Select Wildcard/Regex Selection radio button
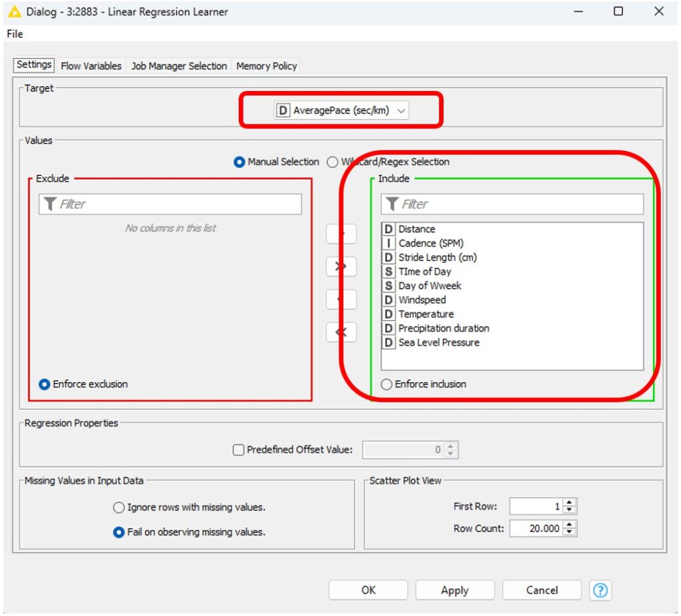681x616 pixels. (333, 162)
